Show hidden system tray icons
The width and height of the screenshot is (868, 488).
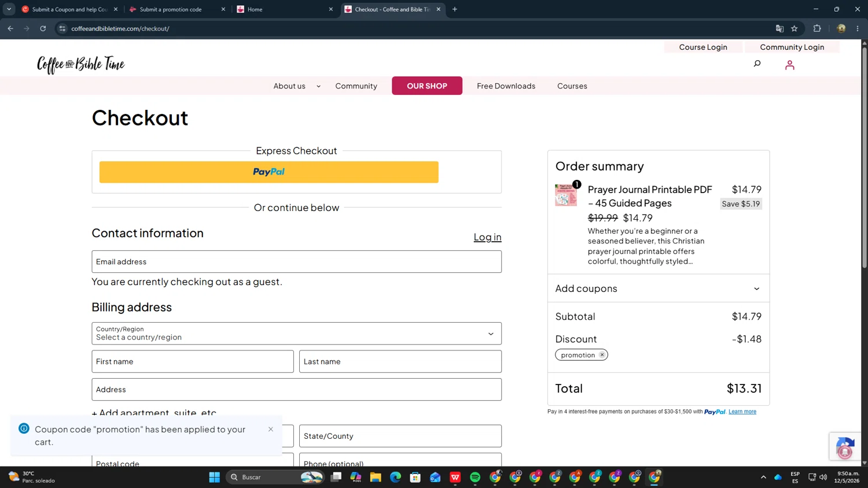[x=763, y=477]
